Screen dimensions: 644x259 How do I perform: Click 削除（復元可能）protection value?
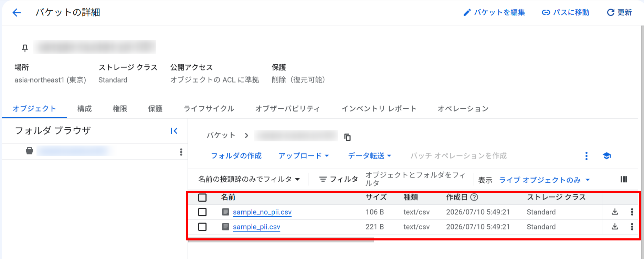(298, 80)
